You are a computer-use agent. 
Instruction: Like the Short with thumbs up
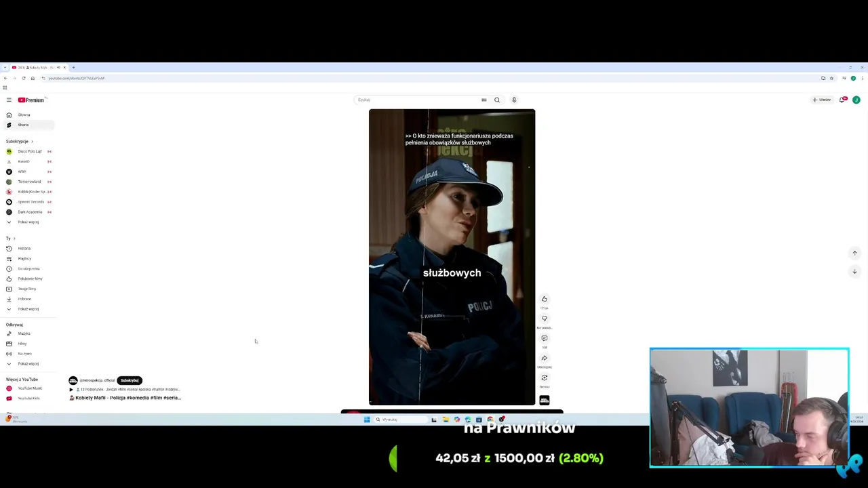(544, 299)
